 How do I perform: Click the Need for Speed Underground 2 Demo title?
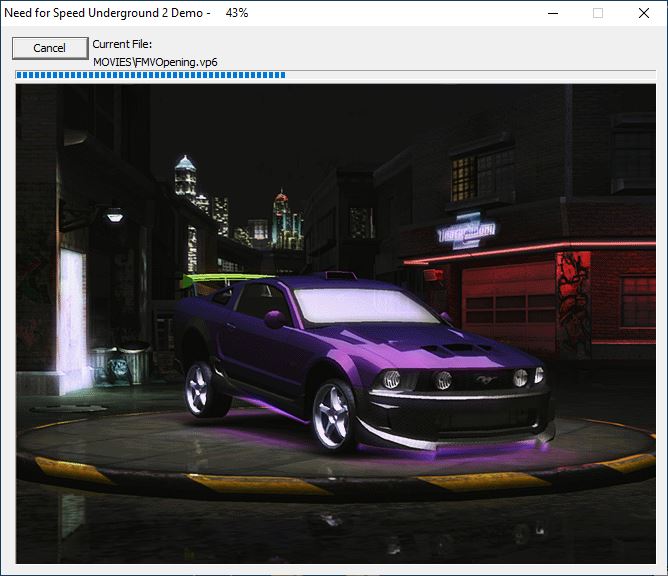pos(103,13)
